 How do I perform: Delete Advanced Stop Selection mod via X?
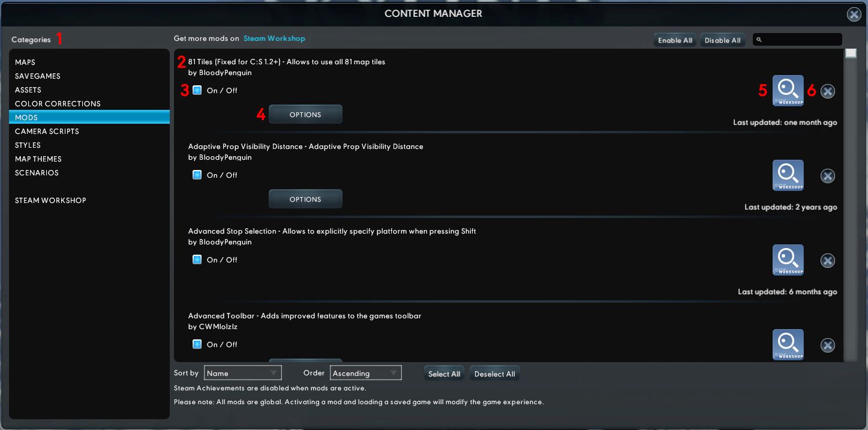click(828, 261)
